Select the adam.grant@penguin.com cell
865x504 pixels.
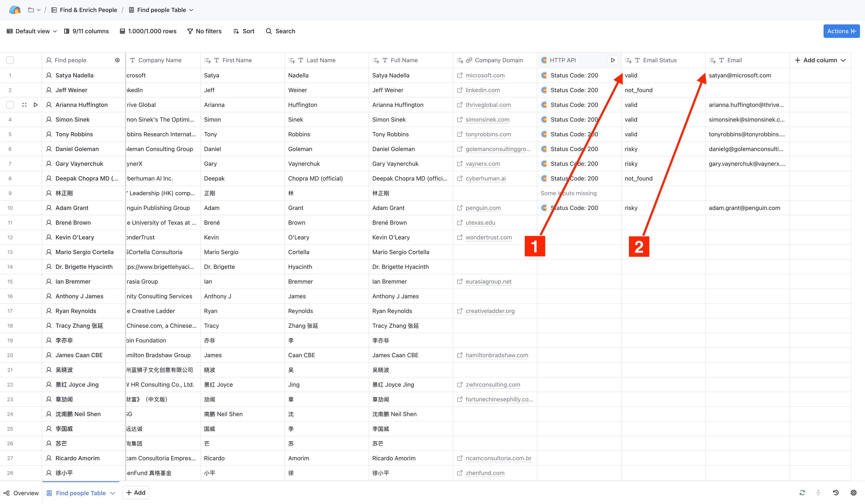point(747,208)
